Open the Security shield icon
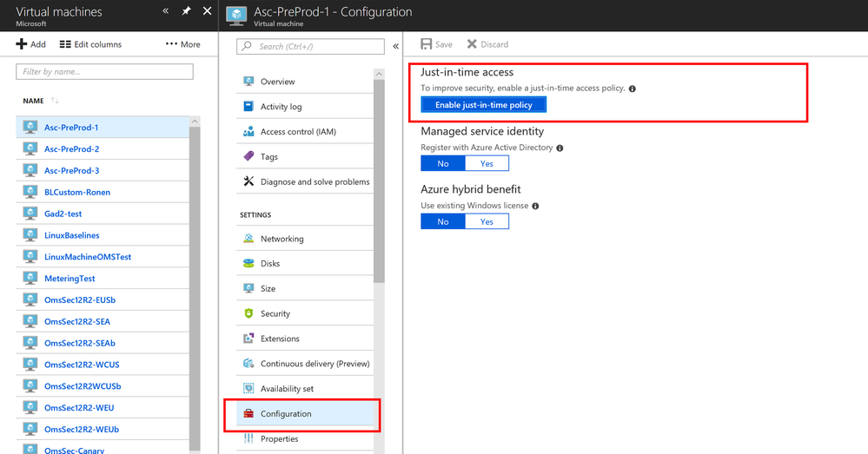868x454 pixels. pyautogui.click(x=248, y=313)
